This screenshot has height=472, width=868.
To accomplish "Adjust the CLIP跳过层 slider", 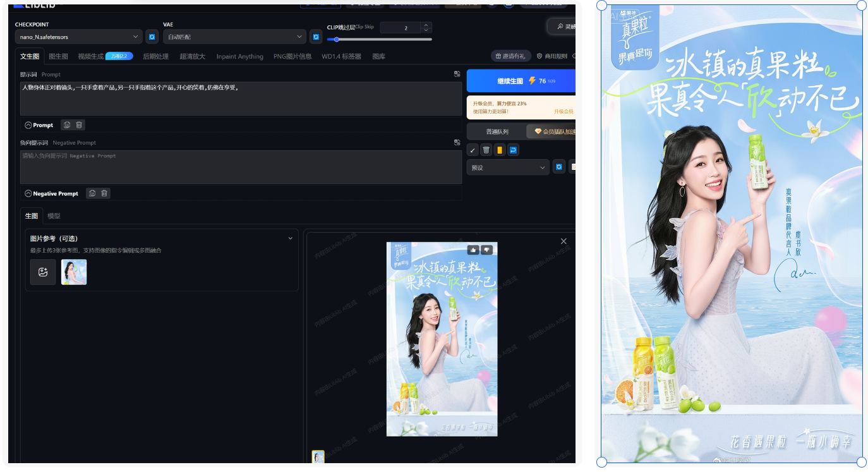I will 336,39.
